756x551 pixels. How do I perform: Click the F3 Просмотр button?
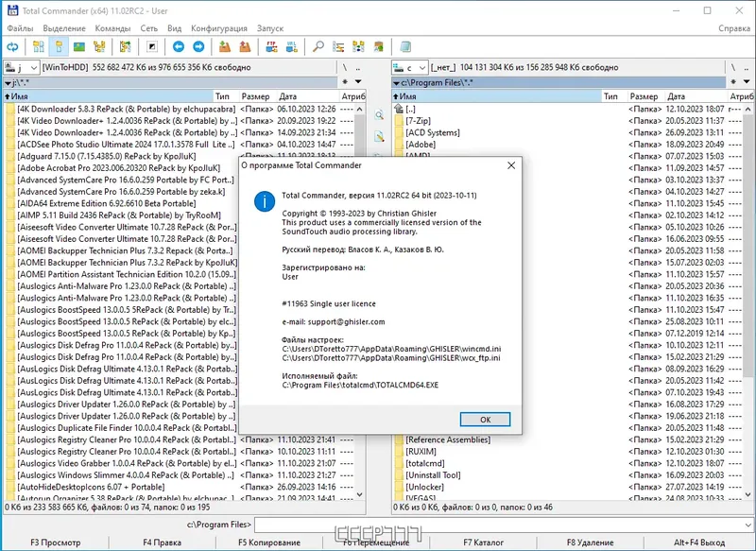pos(56,542)
